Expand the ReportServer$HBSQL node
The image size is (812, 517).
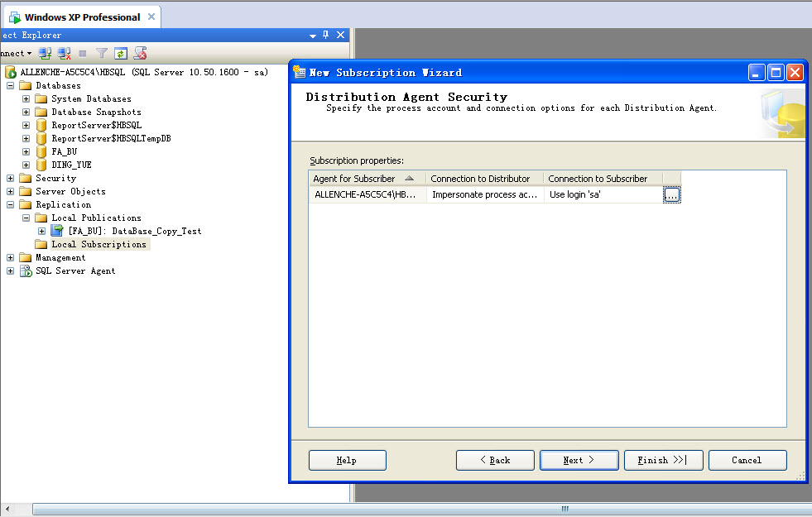26,125
